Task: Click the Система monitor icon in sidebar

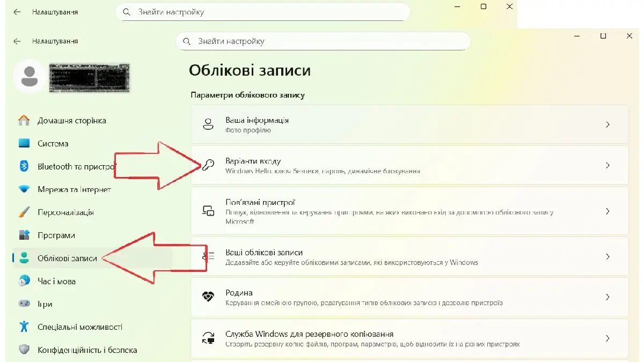Action: pyautogui.click(x=24, y=144)
